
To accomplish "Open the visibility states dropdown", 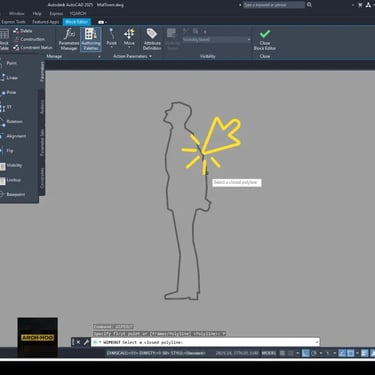I will pos(216,39).
